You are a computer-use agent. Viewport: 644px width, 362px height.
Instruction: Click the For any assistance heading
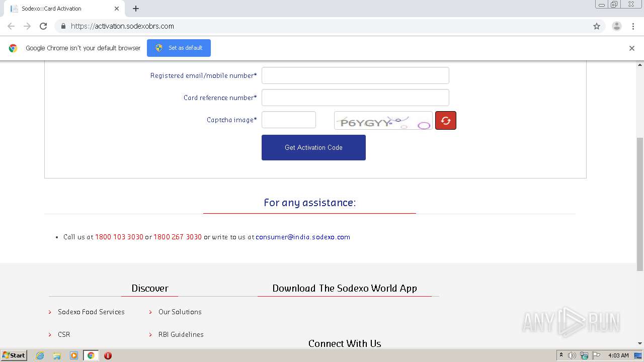tap(309, 203)
